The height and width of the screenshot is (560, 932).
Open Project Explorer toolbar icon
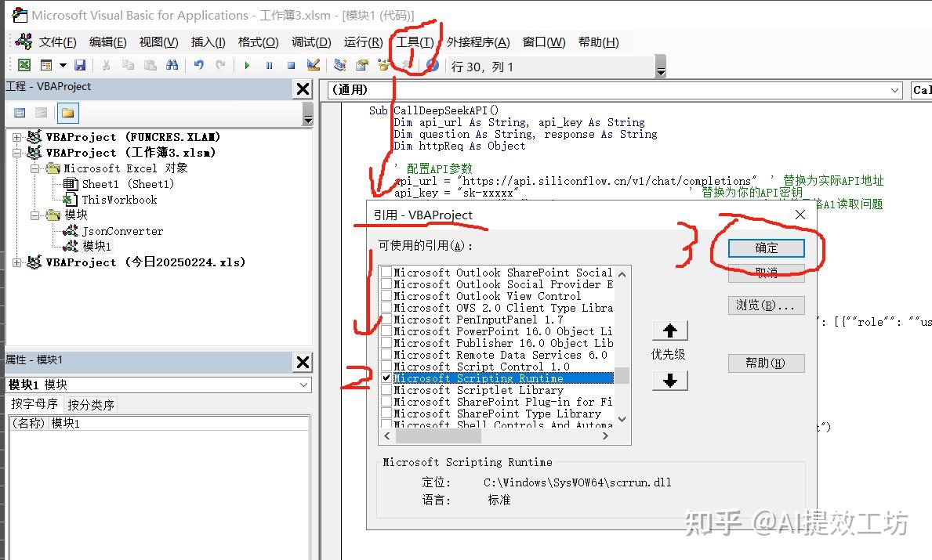(340, 65)
